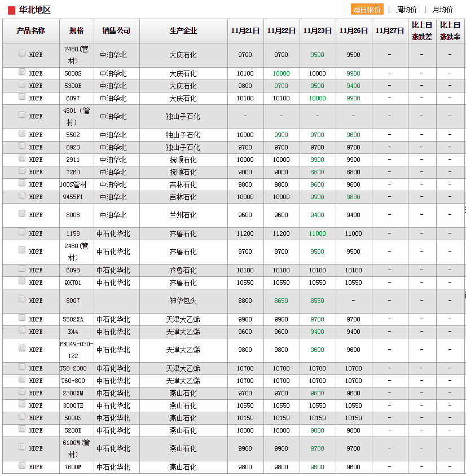This screenshot has width=466, height=476.
Task: Tick checkbox for HDPE 5300B row
Action: pyautogui.click(x=22, y=84)
